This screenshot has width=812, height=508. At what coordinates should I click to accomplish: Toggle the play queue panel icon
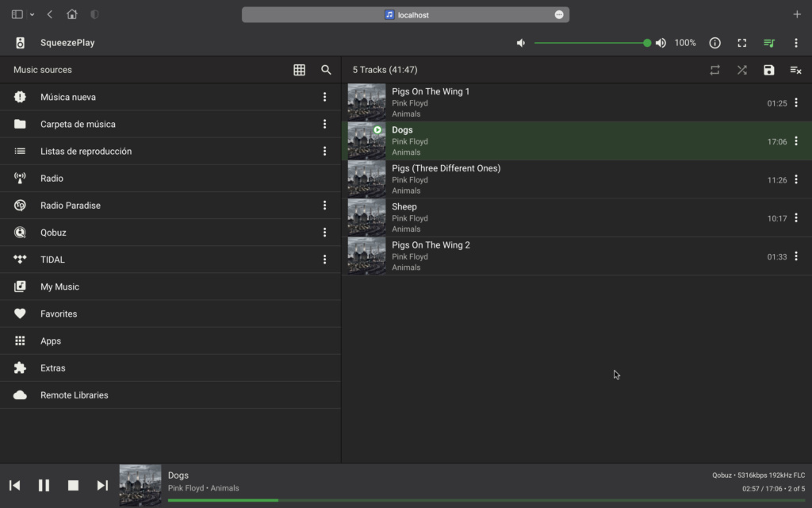click(x=769, y=43)
